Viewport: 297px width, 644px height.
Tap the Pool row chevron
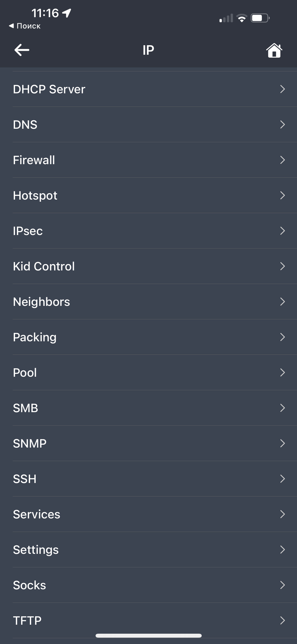(x=282, y=372)
